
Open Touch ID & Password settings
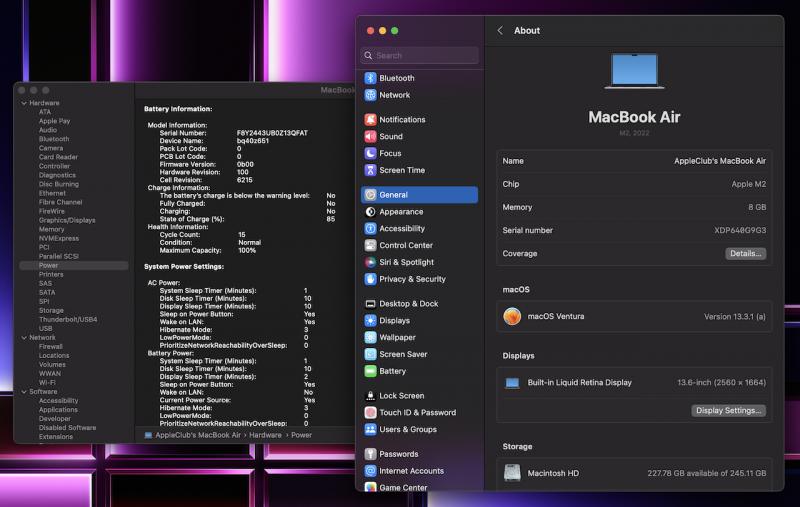click(x=417, y=413)
